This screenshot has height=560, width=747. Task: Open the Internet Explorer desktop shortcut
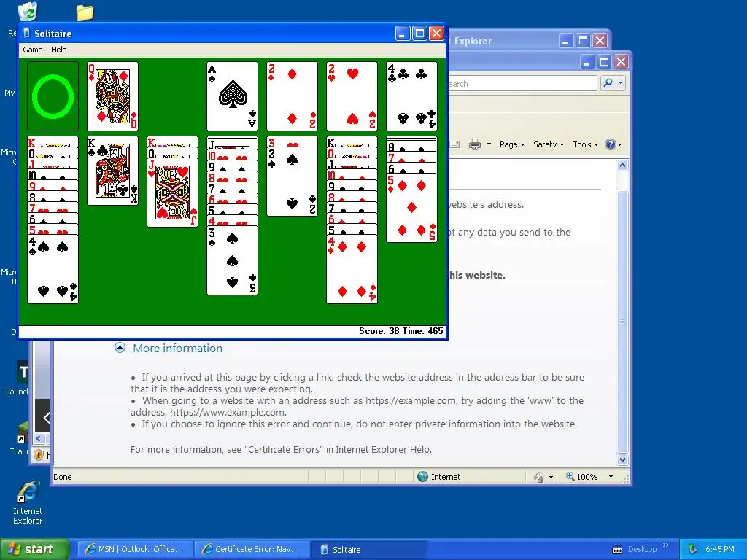(x=28, y=502)
